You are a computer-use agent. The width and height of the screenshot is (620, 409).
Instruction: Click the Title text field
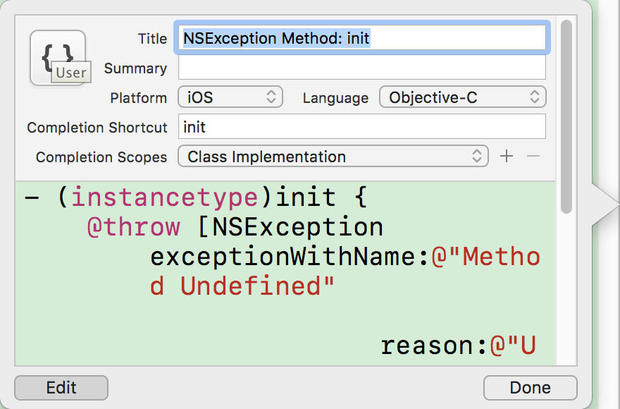coord(362,38)
